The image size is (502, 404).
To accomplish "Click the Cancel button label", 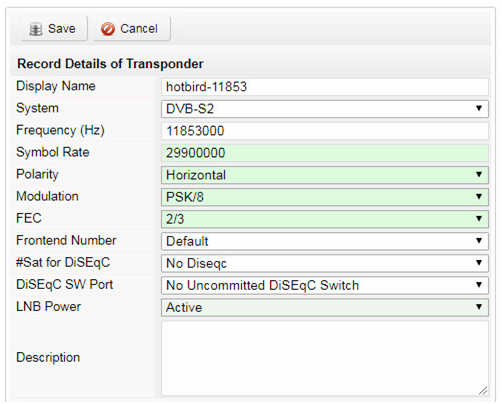I will click(x=139, y=29).
